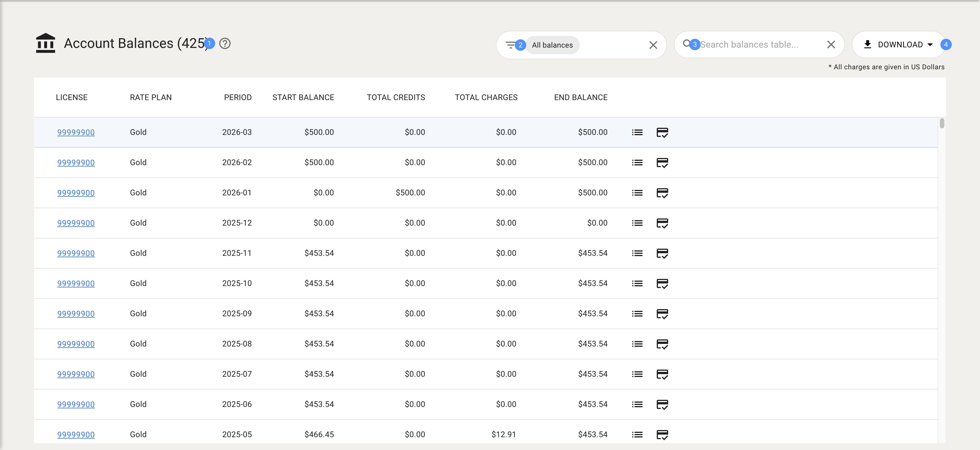Open credit card payment icon for period 2025-11
This screenshot has height=450, width=980.
pyautogui.click(x=662, y=254)
